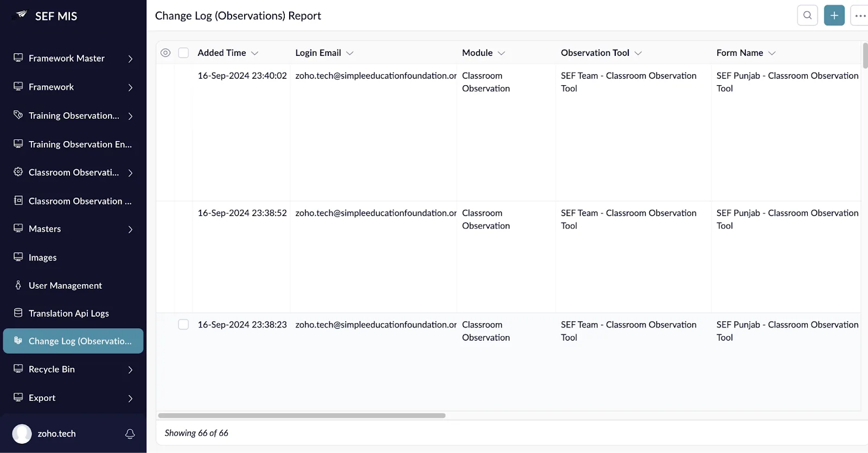Click the User Management person icon

(18, 285)
